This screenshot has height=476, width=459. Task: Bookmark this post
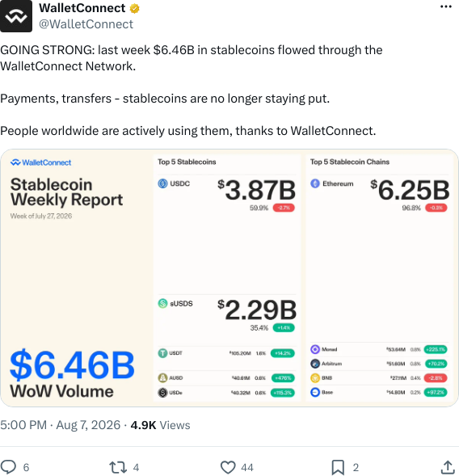[338, 467]
